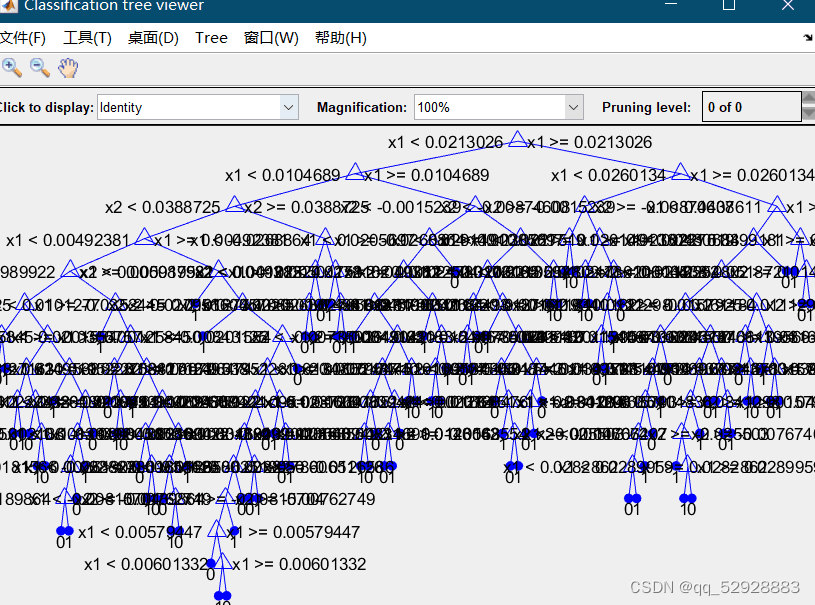The image size is (815, 605).
Task: Select the Zoom In magnifier tool
Action: 11,68
